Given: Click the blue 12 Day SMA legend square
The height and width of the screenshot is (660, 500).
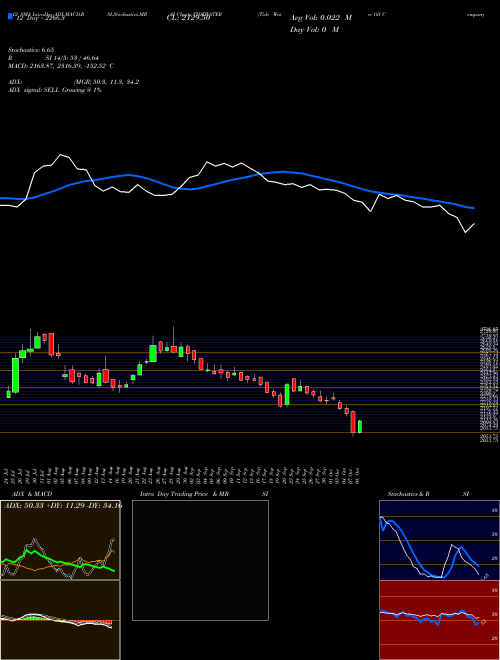Looking at the screenshot, I should tap(10, 16).
